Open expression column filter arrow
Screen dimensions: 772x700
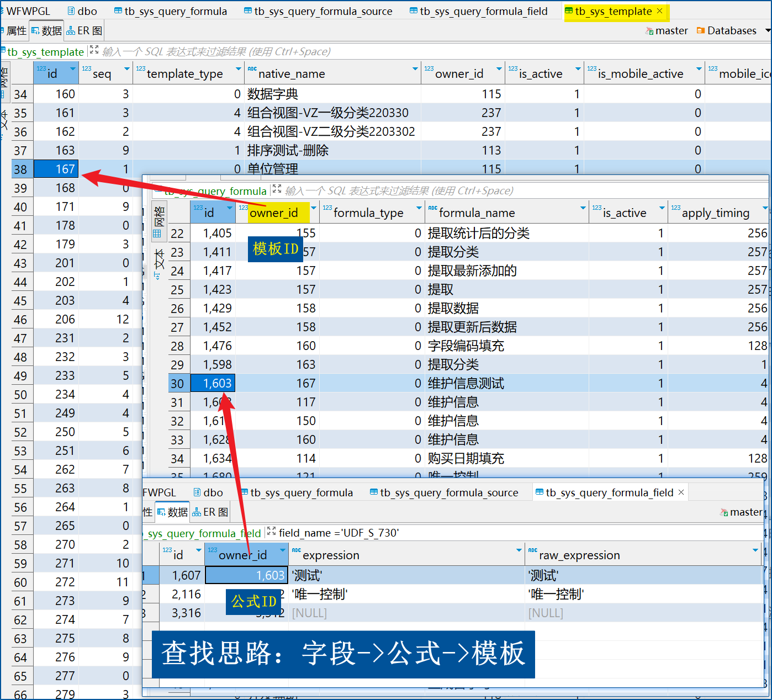point(519,550)
